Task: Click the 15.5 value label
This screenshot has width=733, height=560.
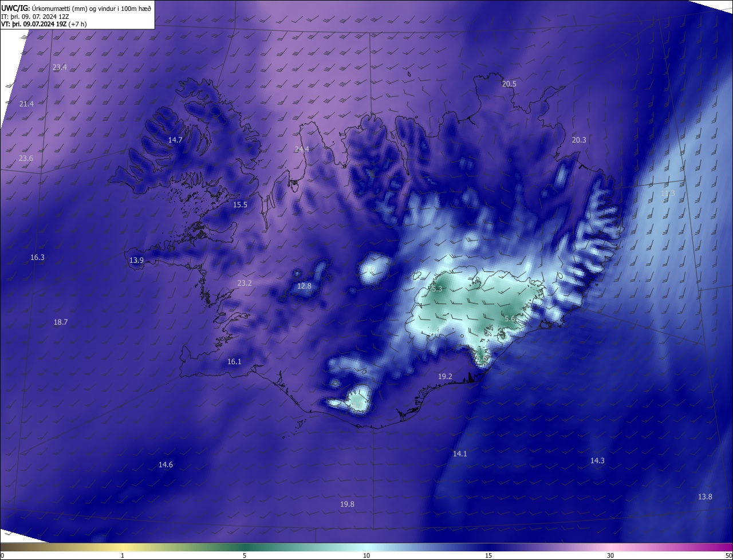Action: point(240,204)
